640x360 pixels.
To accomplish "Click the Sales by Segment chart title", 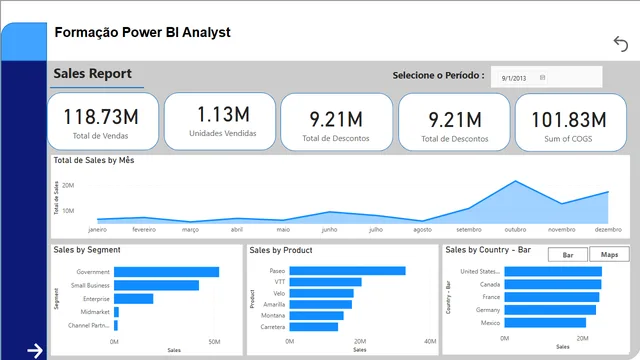I will [x=87, y=250].
